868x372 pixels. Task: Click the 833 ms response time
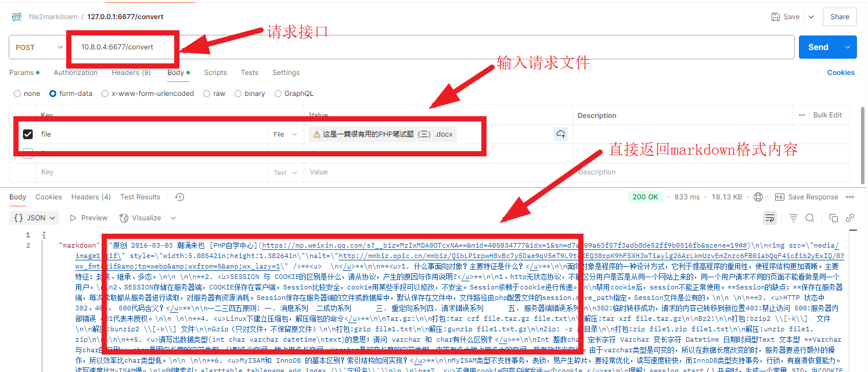(x=687, y=197)
